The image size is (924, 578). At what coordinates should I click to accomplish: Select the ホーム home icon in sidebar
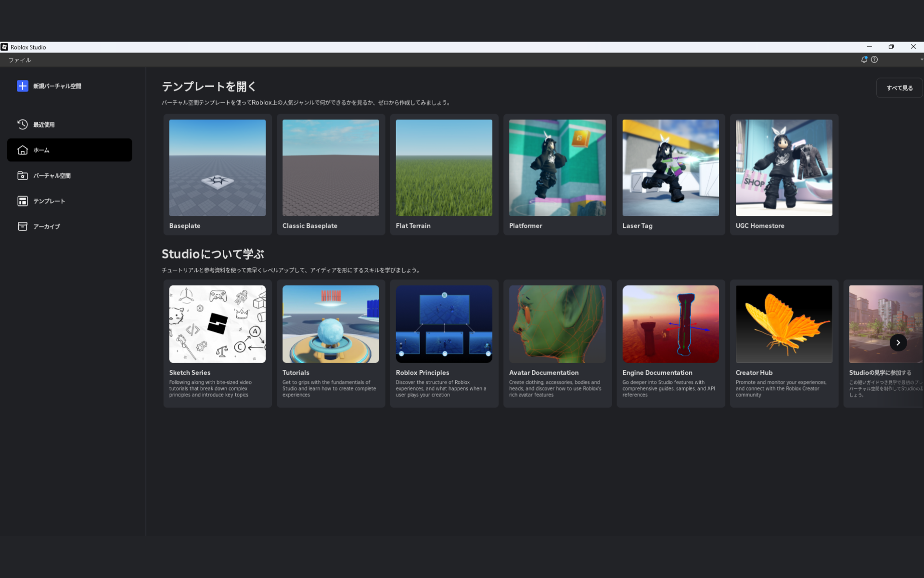pos(23,150)
